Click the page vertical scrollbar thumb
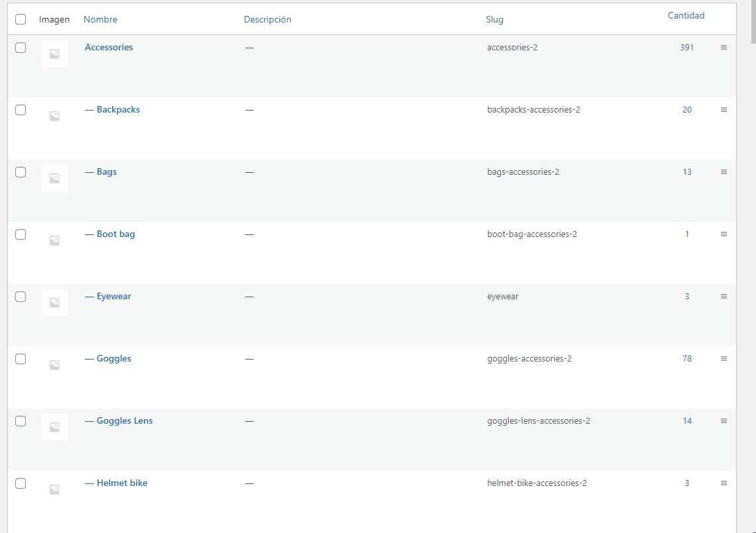The image size is (756, 533). (753, 22)
